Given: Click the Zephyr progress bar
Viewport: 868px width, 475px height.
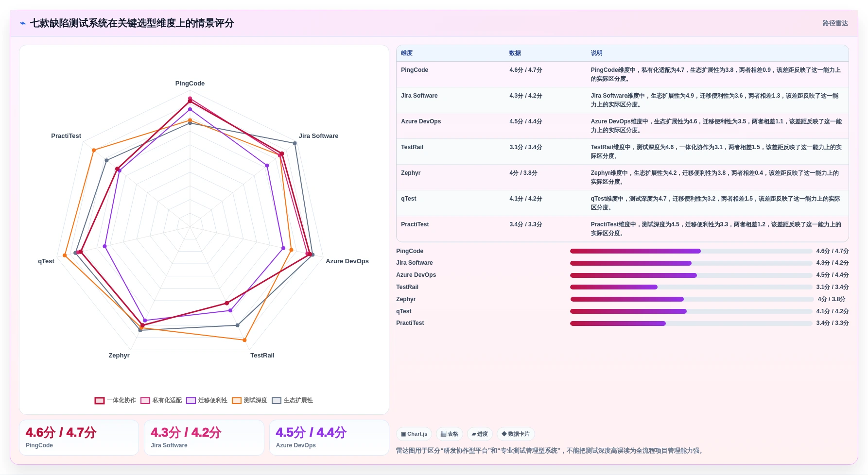Looking at the screenshot, I should pos(692,299).
